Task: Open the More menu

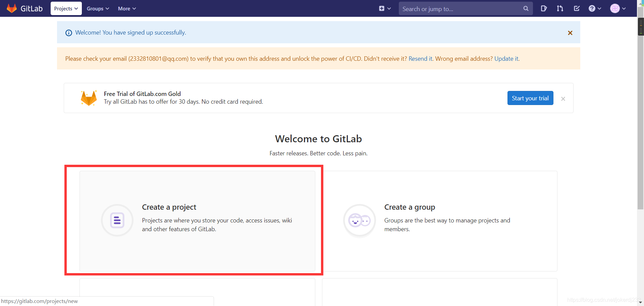Action: (x=127, y=8)
